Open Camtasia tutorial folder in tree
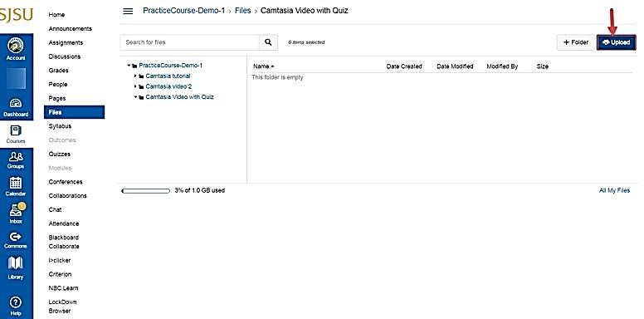The height and width of the screenshot is (319, 644). coord(168,76)
